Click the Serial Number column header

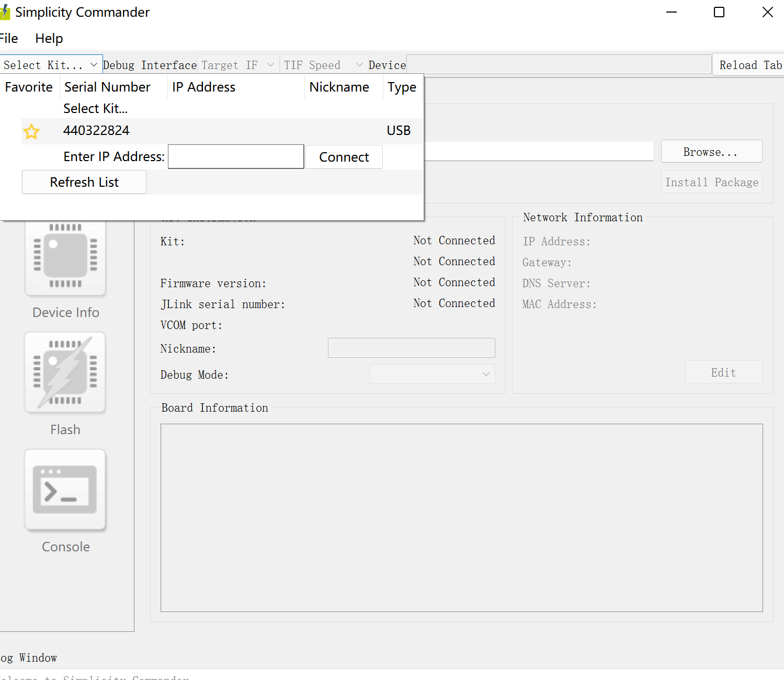[107, 87]
